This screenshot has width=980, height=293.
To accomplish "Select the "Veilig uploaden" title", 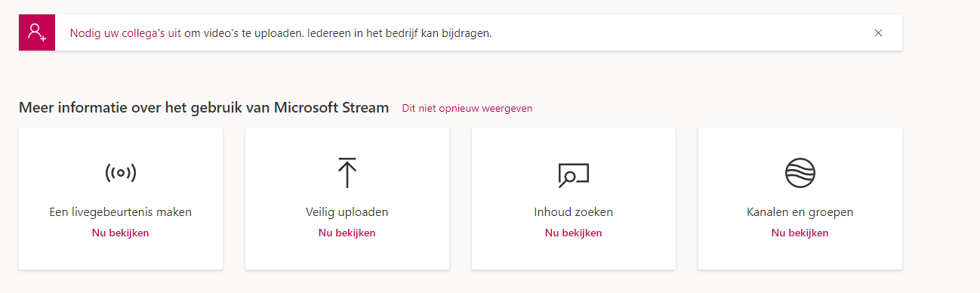I will point(347,212).
